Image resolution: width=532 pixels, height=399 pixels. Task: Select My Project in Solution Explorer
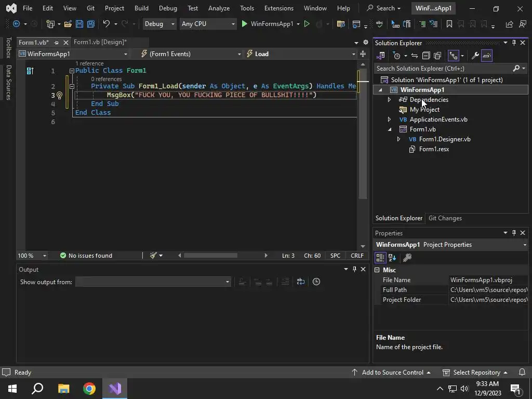coord(424,110)
